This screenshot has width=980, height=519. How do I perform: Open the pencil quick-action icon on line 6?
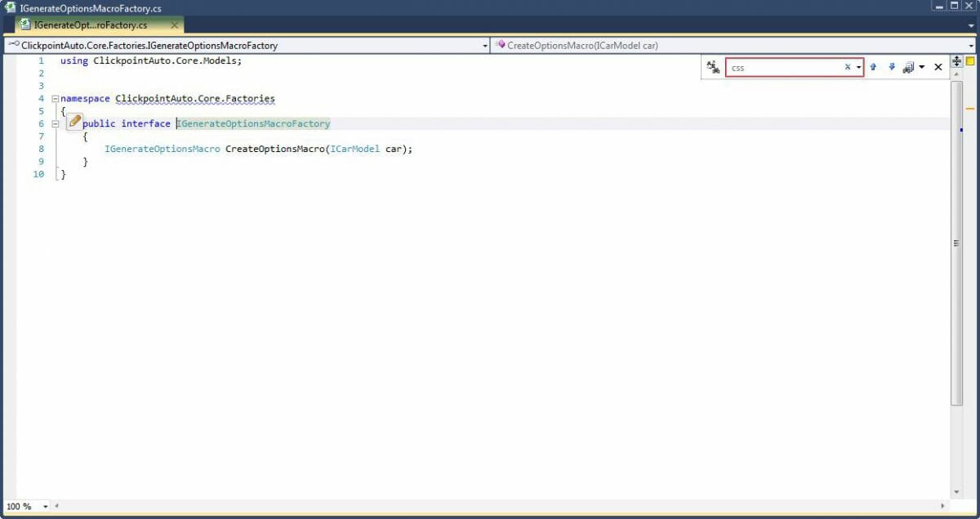(74, 121)
